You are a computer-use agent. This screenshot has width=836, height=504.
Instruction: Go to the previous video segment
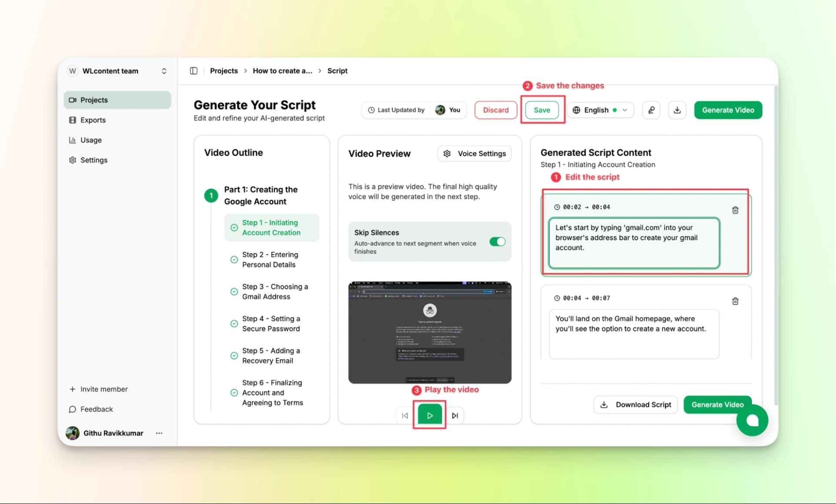click(x=405, y=416)
